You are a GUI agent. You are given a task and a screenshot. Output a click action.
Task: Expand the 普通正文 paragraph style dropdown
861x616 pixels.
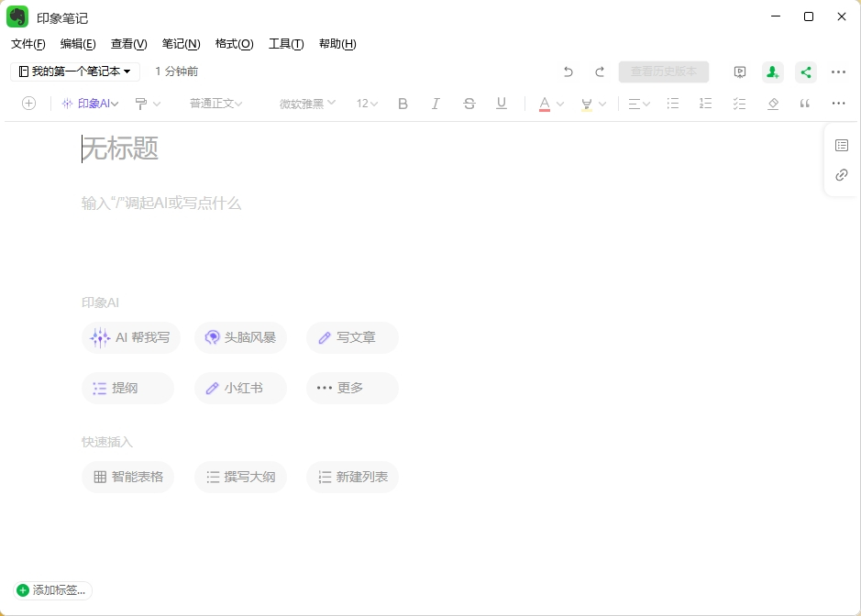[215, 103]
